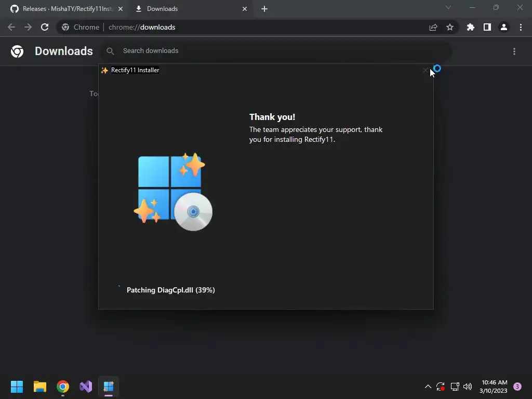Open the Chrome three-dot menu
Screen dimensions: 532x399
[x=521, y=27]
